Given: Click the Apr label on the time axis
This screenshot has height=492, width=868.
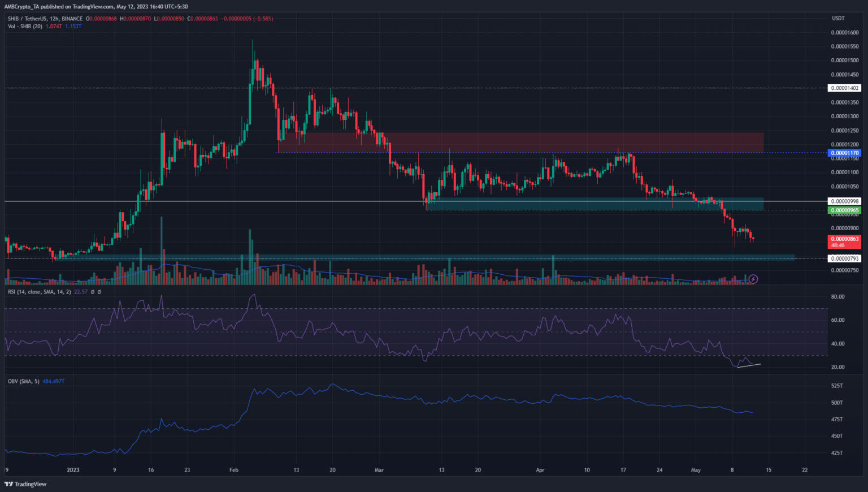Looking at the screenshot, I should click(540, 470).
